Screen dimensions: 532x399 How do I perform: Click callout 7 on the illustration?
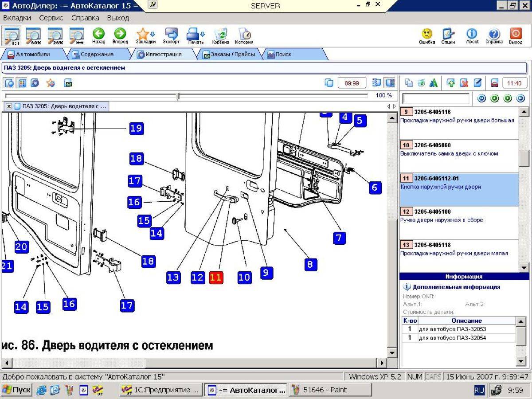tap(339, 238)
